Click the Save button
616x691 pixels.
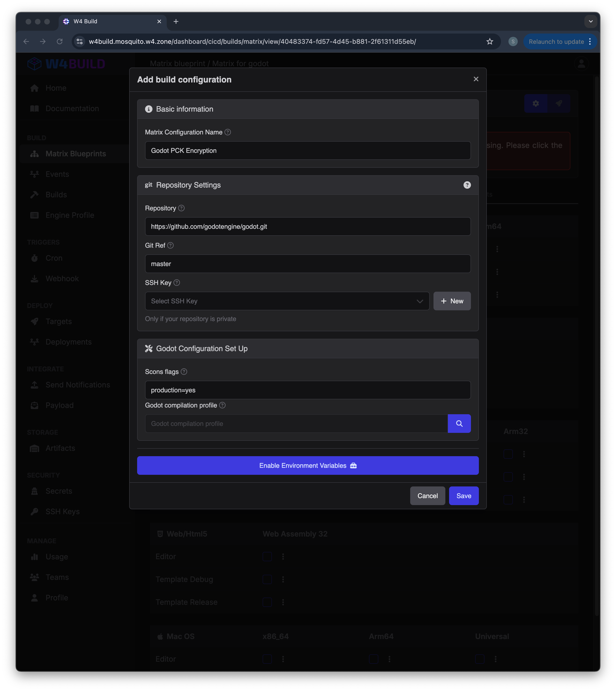point(464,496)
